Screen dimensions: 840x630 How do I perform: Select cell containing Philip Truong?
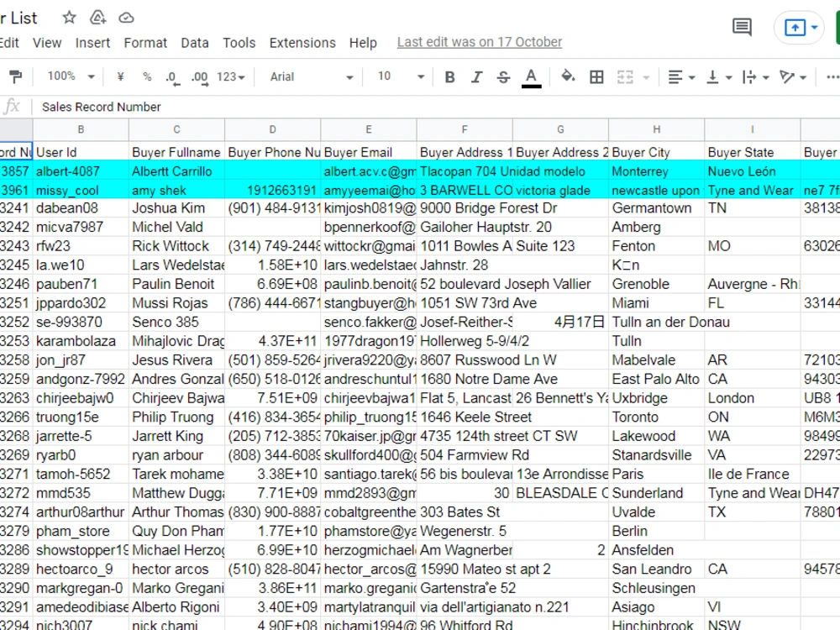tap(176, 417)
